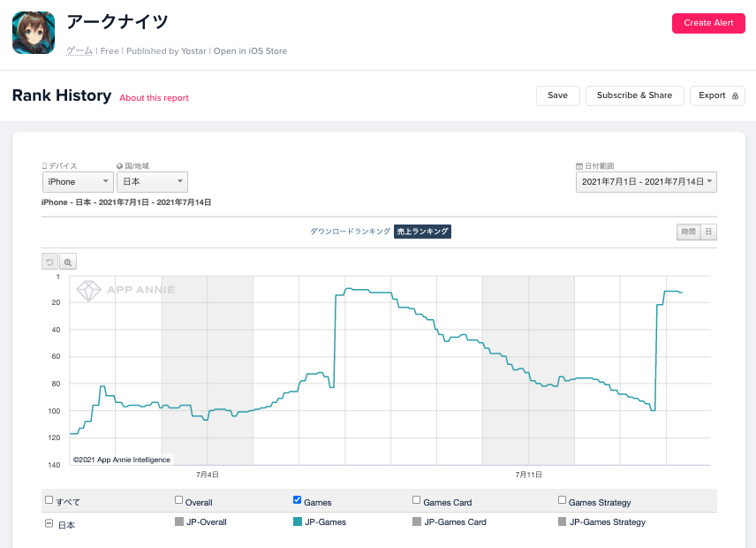Image resolution: width=756 pixels, height=548 pixels.
Task: Enable the Games Card checkbox
Action: pos(417,499)
